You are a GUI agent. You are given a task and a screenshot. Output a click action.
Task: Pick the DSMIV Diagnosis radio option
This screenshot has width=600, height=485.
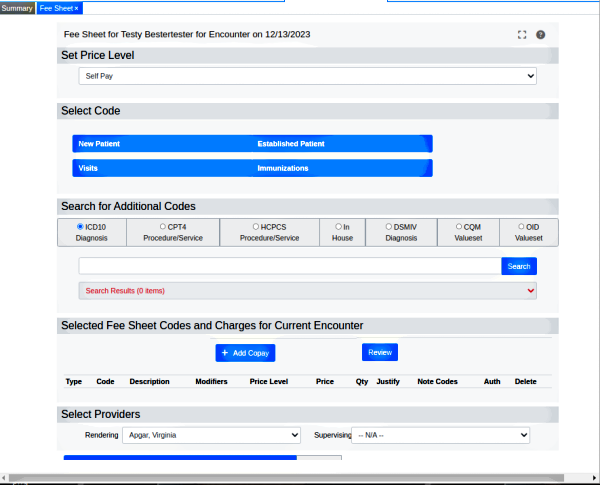coord(388,227)
